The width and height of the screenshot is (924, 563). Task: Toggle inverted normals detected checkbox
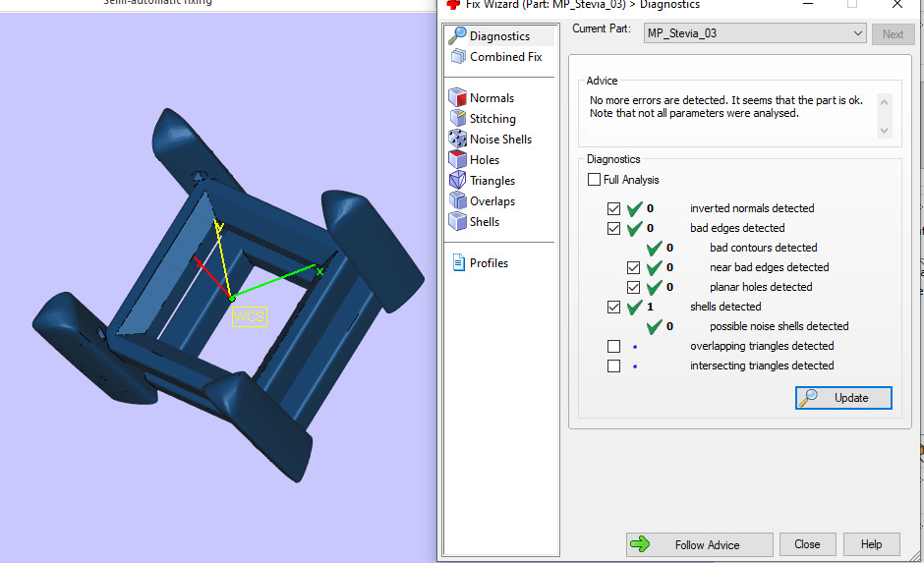click(613, 208)
